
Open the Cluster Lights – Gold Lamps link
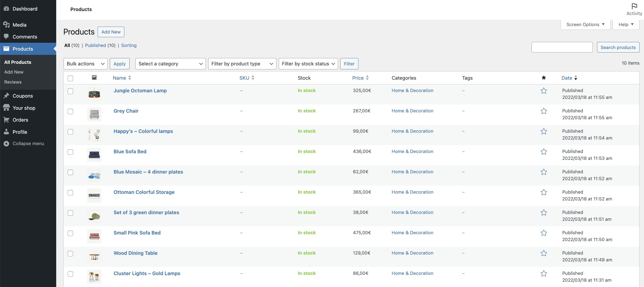pyautogui.click(x=147, y=274)
